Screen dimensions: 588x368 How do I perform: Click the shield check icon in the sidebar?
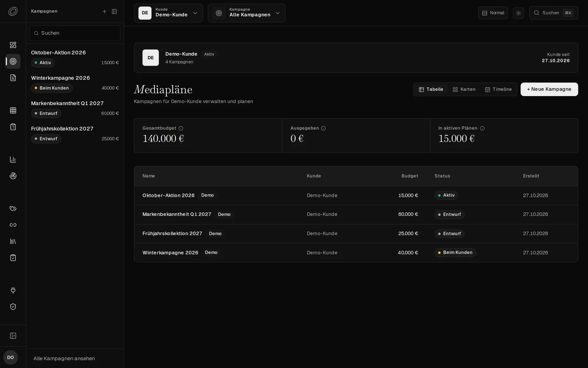[13, 307]
